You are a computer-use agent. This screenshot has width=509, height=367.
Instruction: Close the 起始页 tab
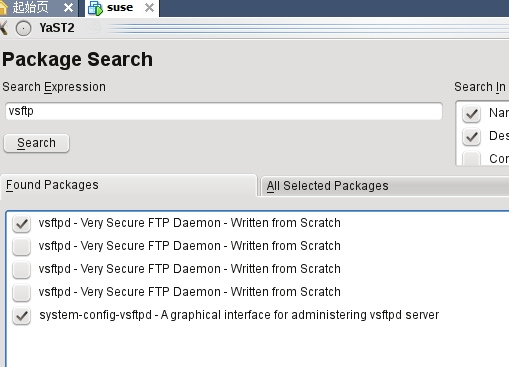[x=68, y=7]
